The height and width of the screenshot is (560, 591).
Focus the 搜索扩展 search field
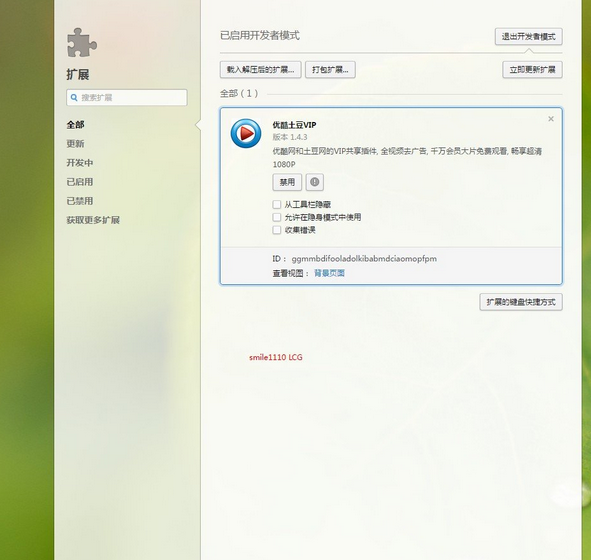(x=127, y=98)
